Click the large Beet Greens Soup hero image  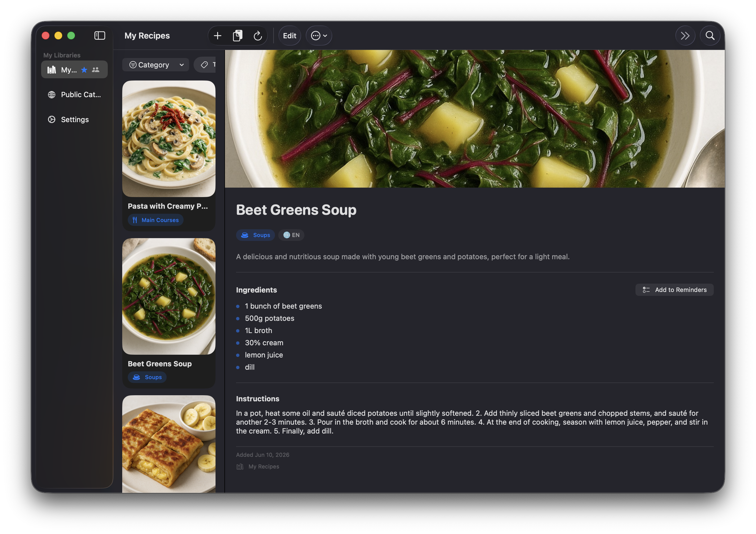[474, 119]
